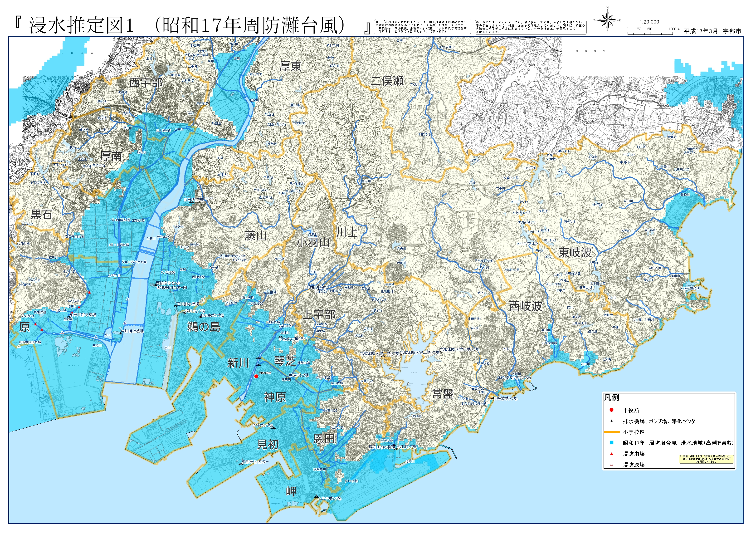Click the orange 小学校区 line in legend
This screenshot has width=756, height=534.
pyautogui.click(x=611, y=432)
